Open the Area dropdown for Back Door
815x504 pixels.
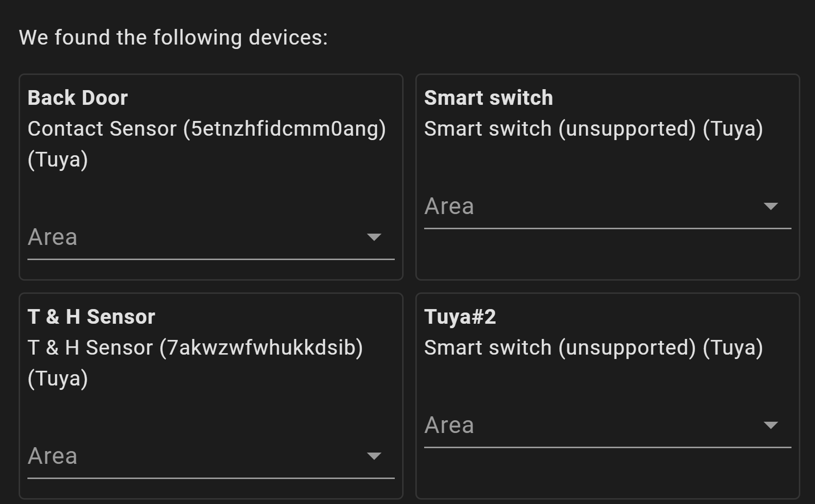point(211,237)
